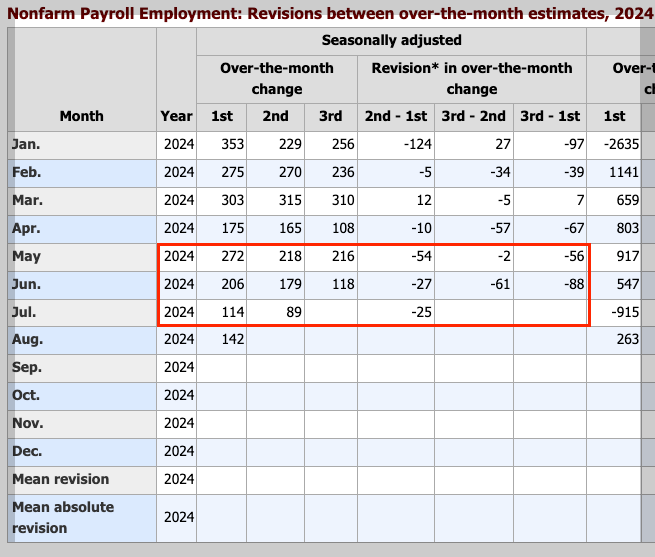Screen dimensions: 655x557
Task: Select the 'Sep.' row label
Action: 26,367
